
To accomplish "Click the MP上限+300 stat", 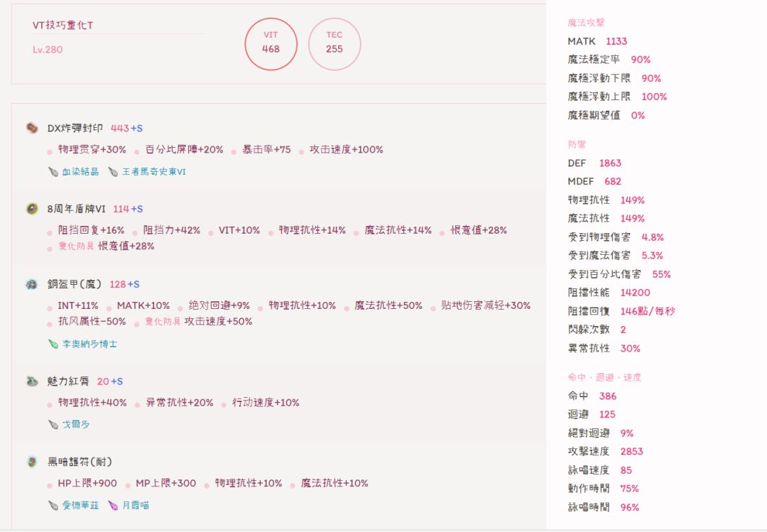I will [165, 483].
